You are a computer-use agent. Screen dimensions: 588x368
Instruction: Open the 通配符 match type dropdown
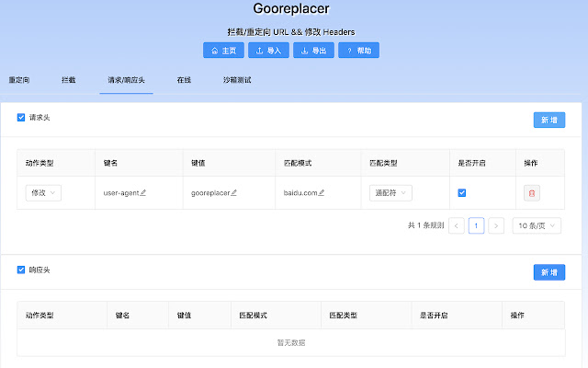(x=390, y=193)
